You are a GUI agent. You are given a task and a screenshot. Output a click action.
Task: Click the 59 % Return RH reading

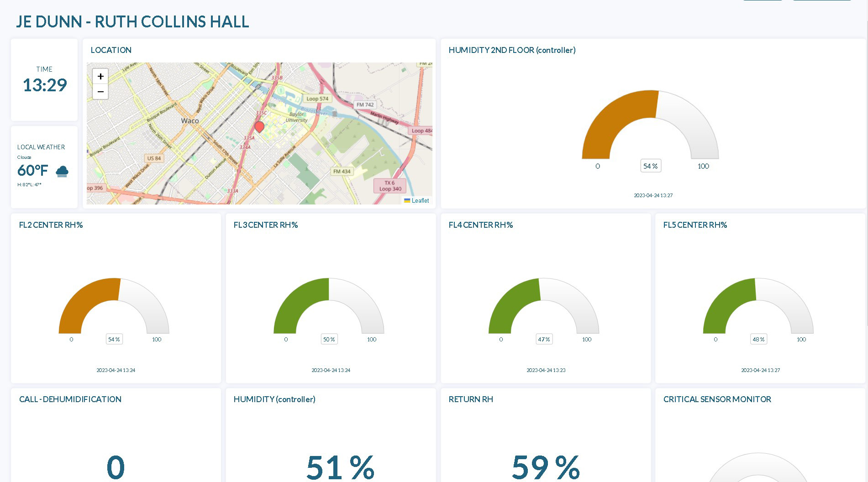coord(546,466)
